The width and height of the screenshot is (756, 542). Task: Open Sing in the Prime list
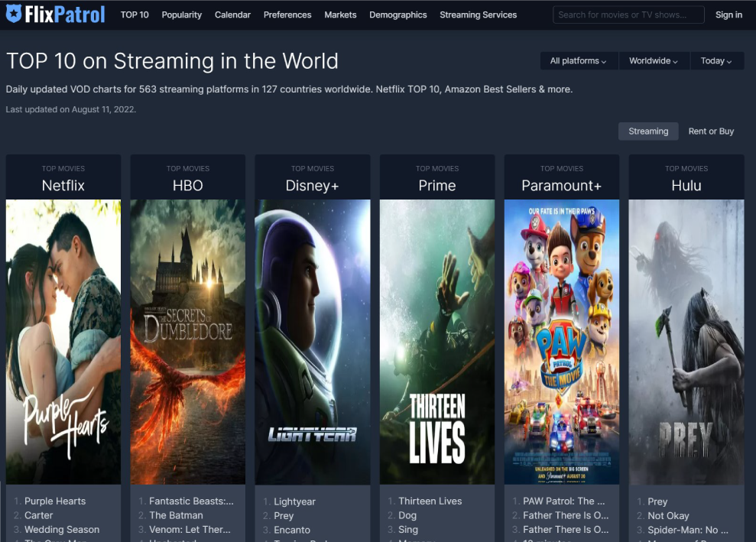408,530
